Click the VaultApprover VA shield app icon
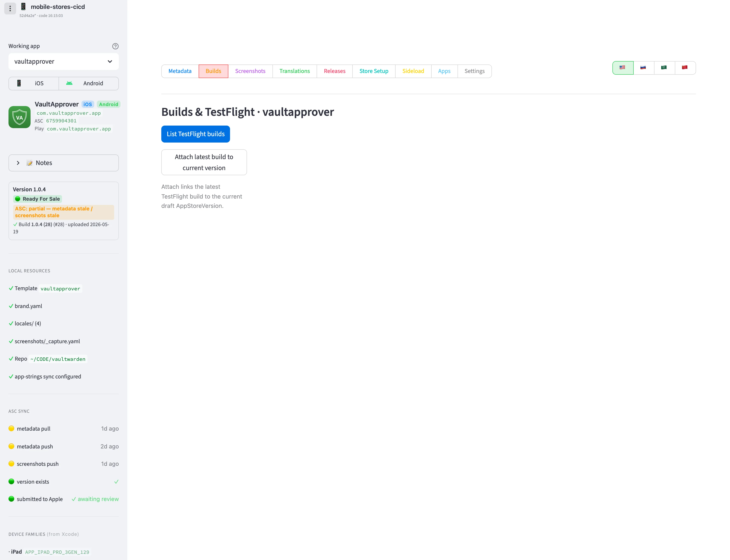730x560 pixels. click(20, 117)
